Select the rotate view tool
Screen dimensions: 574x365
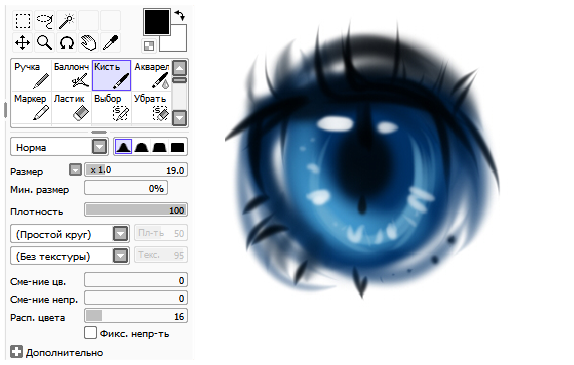point(67,42)
